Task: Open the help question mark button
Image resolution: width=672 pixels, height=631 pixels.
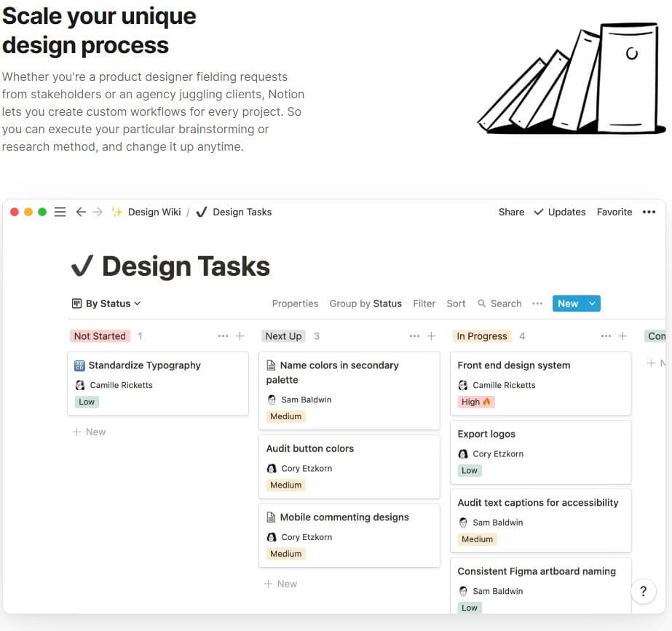Action: pos(644,591)
